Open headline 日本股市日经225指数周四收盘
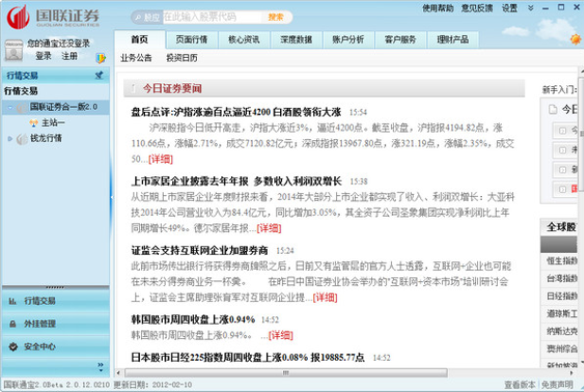Image resolution: width=584 pixels, height=392 pixels. click(x=248, y=357)
